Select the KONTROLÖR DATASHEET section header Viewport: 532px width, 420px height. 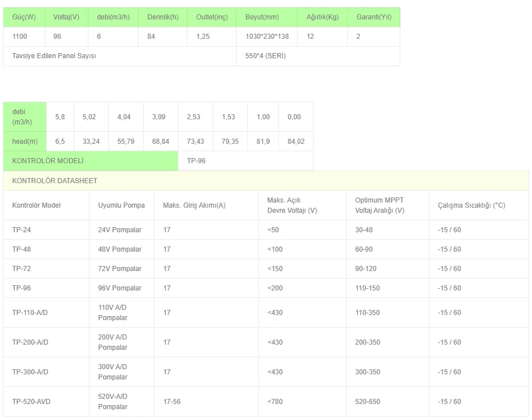pos(55,181)
